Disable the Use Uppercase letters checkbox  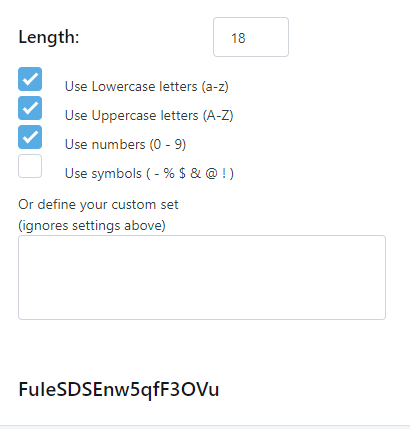[30, 108]
